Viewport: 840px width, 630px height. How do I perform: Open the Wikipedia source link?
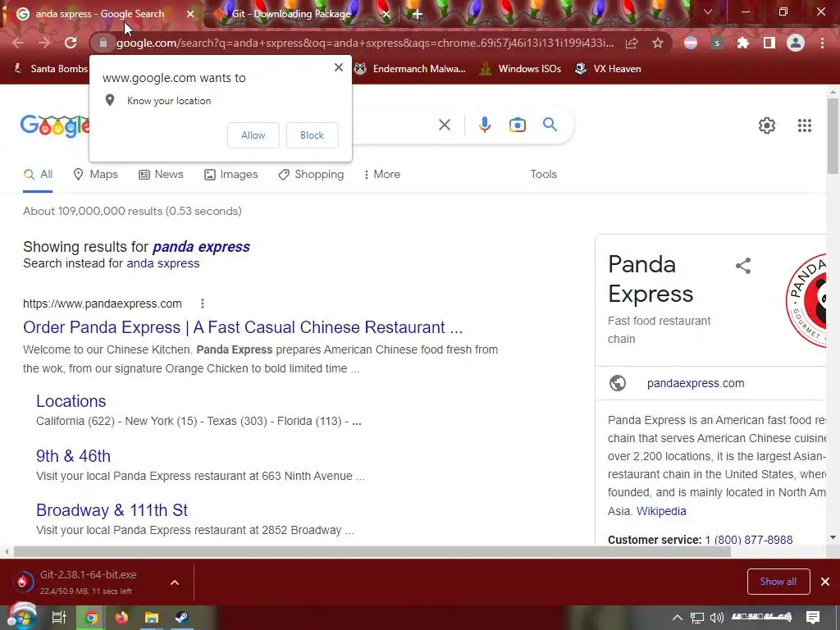click(661, 511)
